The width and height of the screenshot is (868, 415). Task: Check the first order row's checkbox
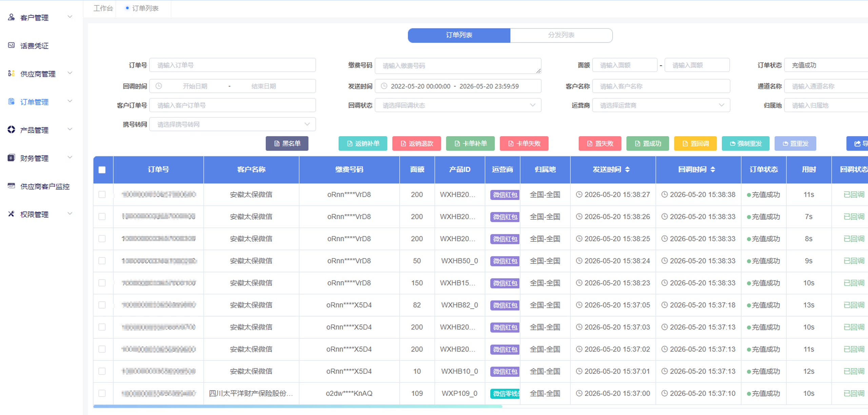pyautogui.click(x=102, y=195)
